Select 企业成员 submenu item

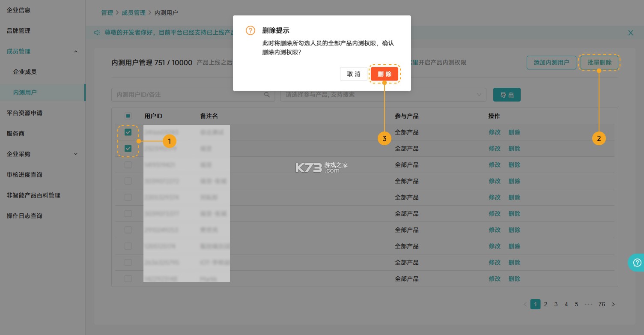[25, 72]
